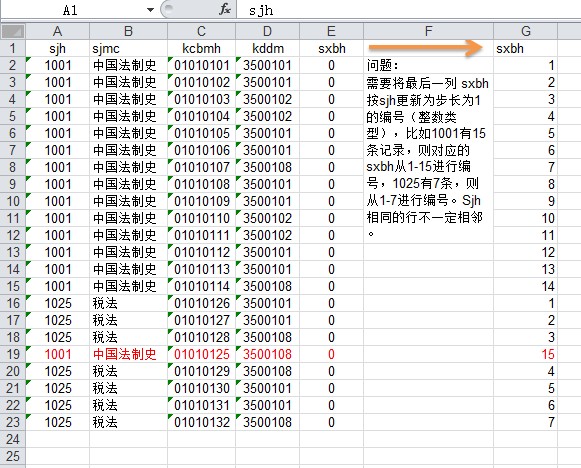
Task: Click cell containing 01010106
Action: point(201,150)
